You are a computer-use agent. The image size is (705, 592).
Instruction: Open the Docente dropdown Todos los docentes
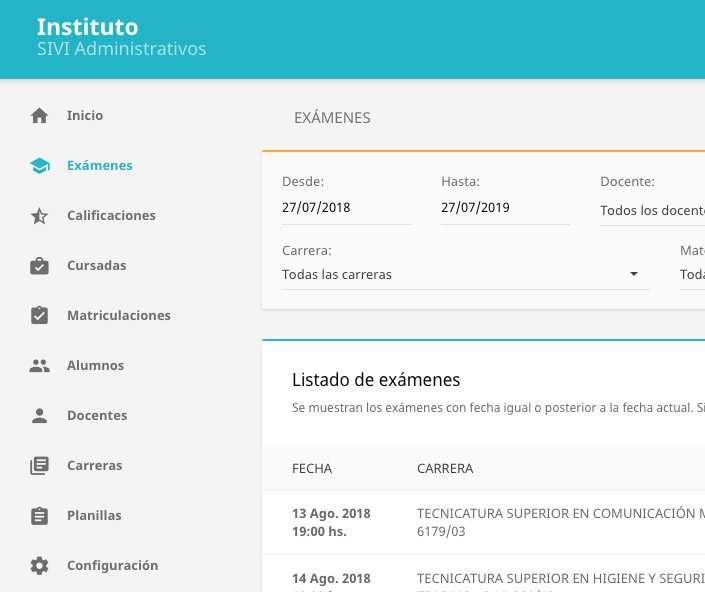(652, 210)
